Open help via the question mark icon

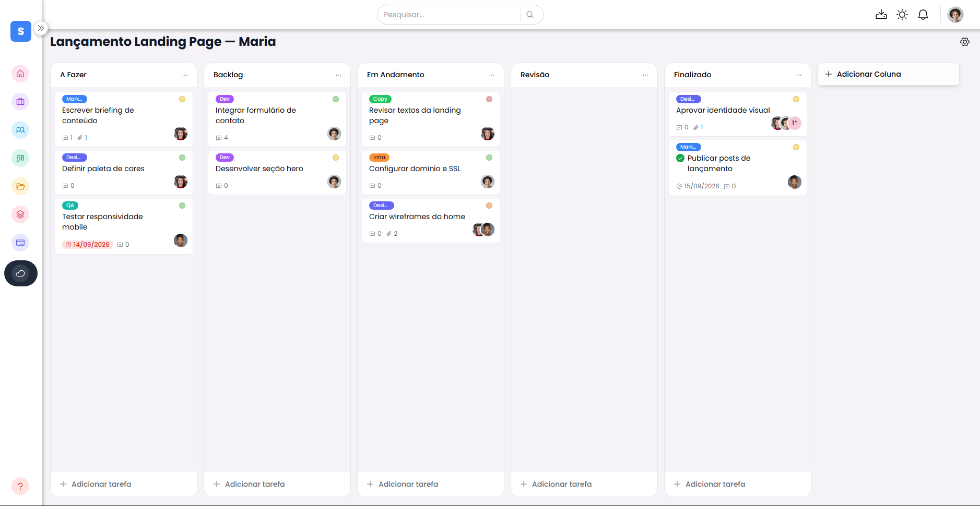[x=20, y=486]
